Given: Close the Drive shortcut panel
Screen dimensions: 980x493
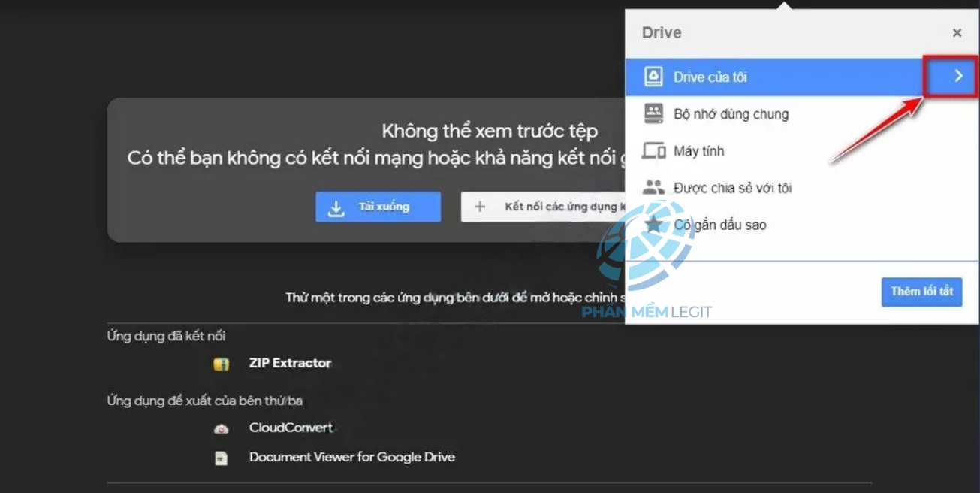Looking at the screenshot, I should [x=957, y=33].
